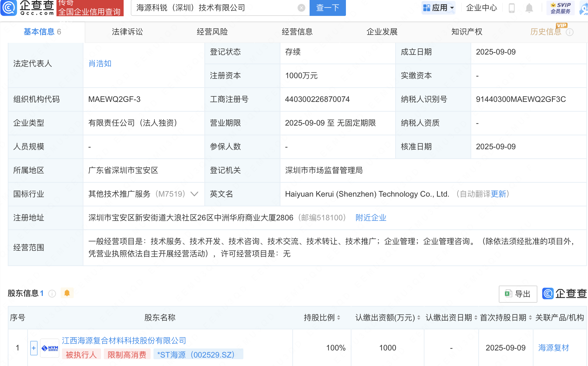Open 海源复材 related product link

pos(554,348)
